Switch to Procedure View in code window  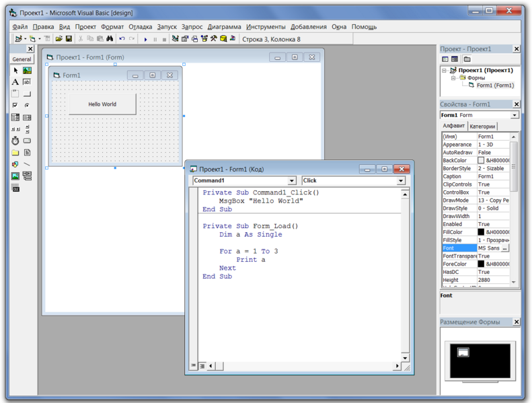pos(194,366)
